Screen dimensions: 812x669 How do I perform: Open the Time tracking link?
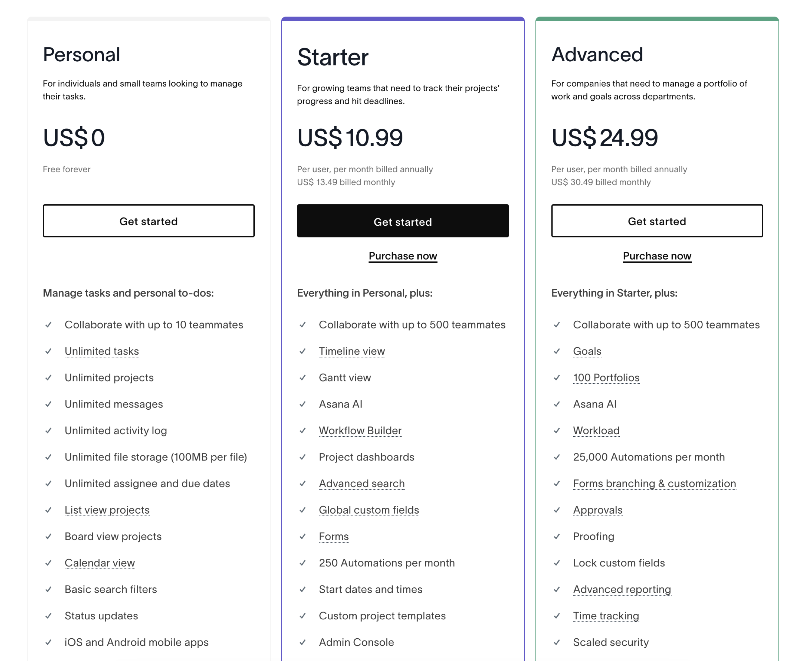(606, 616)
